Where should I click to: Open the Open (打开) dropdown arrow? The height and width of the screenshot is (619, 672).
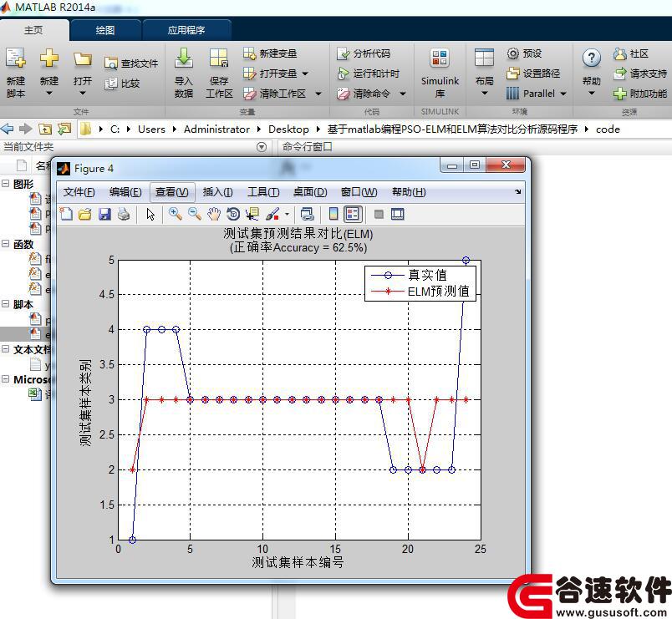82,93
